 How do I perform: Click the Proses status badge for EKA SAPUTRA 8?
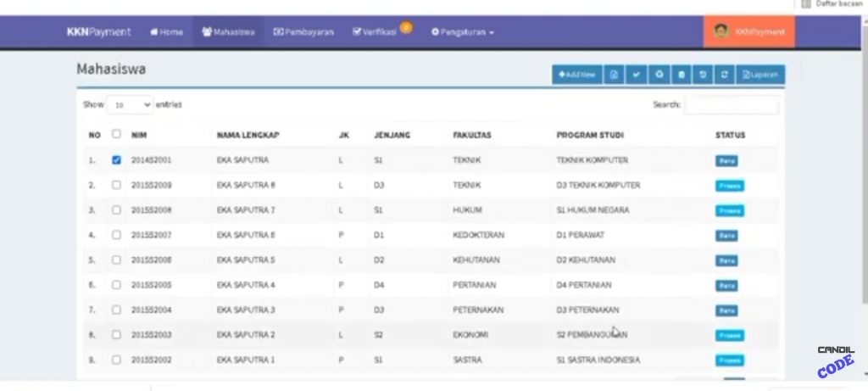point(729,185)
